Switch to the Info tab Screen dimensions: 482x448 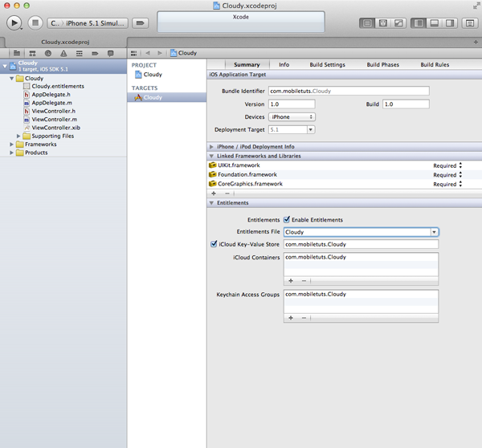tap(284, 64)
